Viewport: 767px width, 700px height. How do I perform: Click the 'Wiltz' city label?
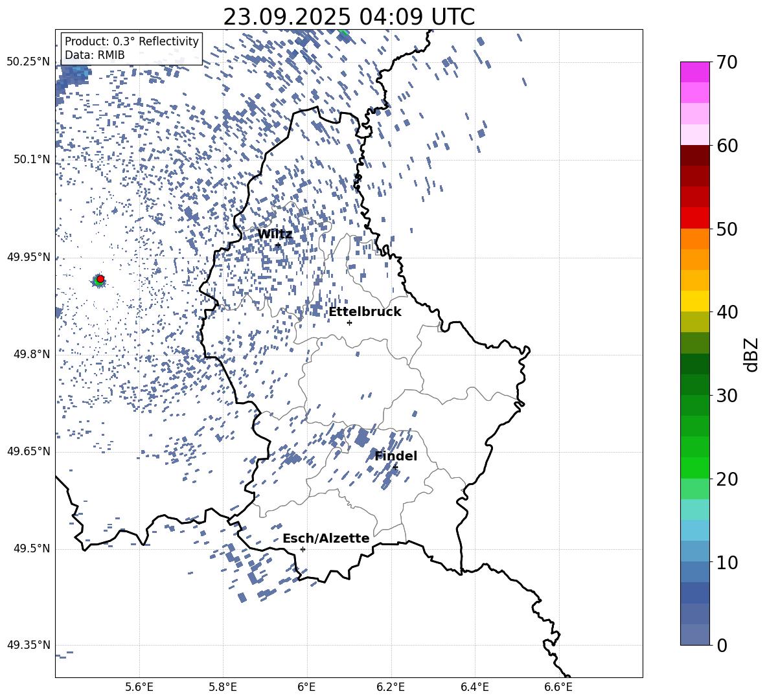(x=275, y=234)
